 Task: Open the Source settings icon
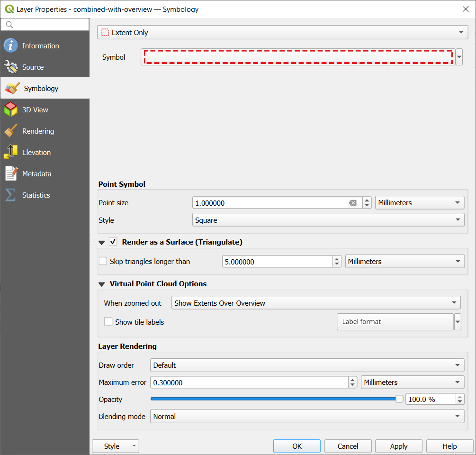[10, 67]
